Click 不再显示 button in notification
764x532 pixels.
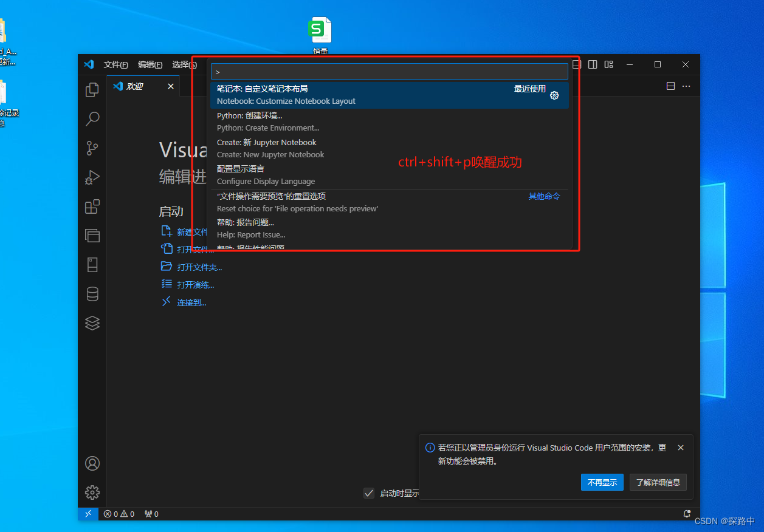click(x=602, y=482)
